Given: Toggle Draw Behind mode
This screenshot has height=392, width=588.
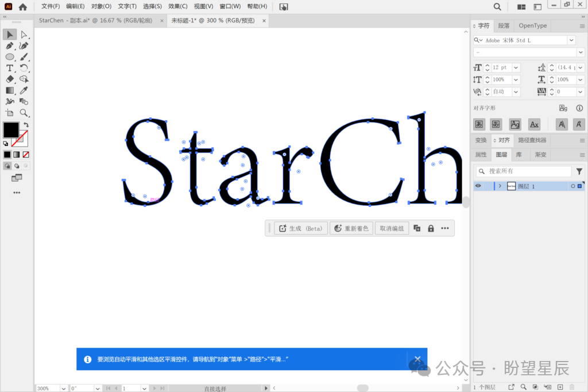Looking at the screenshot, I should click(x=17, y=166).
